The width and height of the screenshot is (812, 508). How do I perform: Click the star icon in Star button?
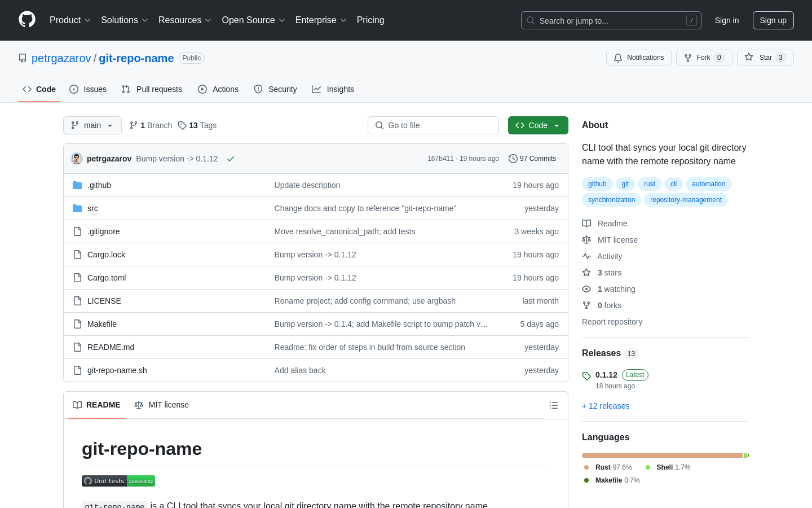(x=749, y=57)
